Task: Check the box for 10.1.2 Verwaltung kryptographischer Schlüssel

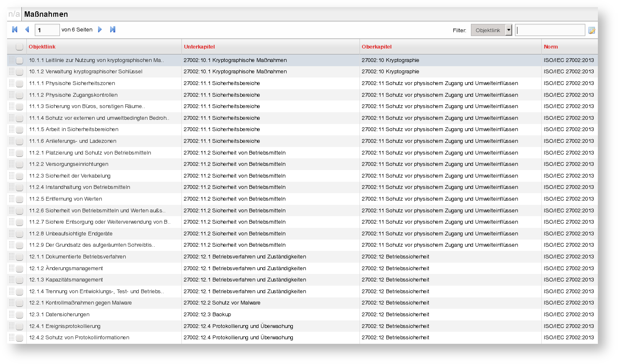Action: coord(19,72)
